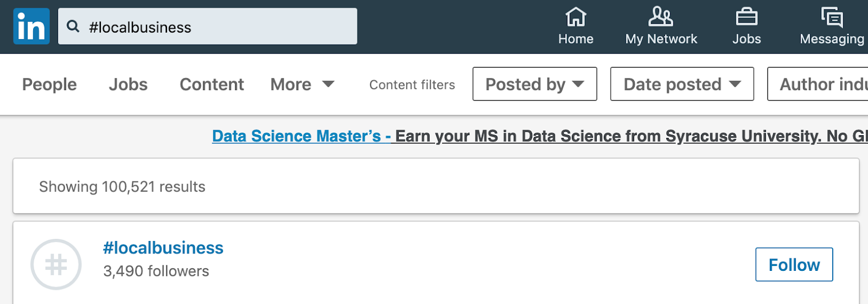Open the Home house icon
Screen dimensions: 868x304
[576, 17]
